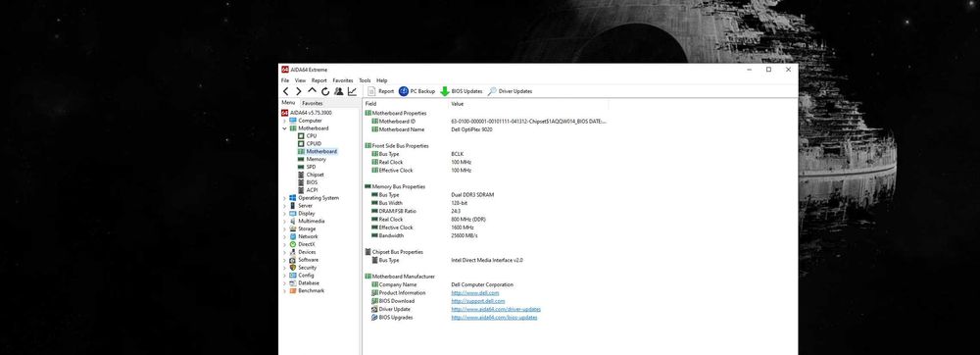Open Driver Updates from the toolbar
The image size is (980, 355).
click(510, 91)
